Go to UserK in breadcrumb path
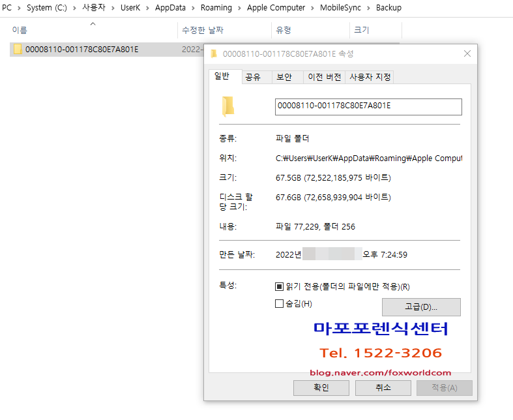513x420 pixels. tap(130, 8)
